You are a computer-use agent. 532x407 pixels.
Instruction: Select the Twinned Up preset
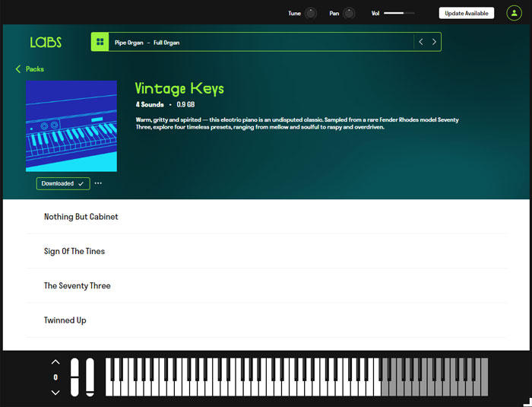(x=266, y=320)
